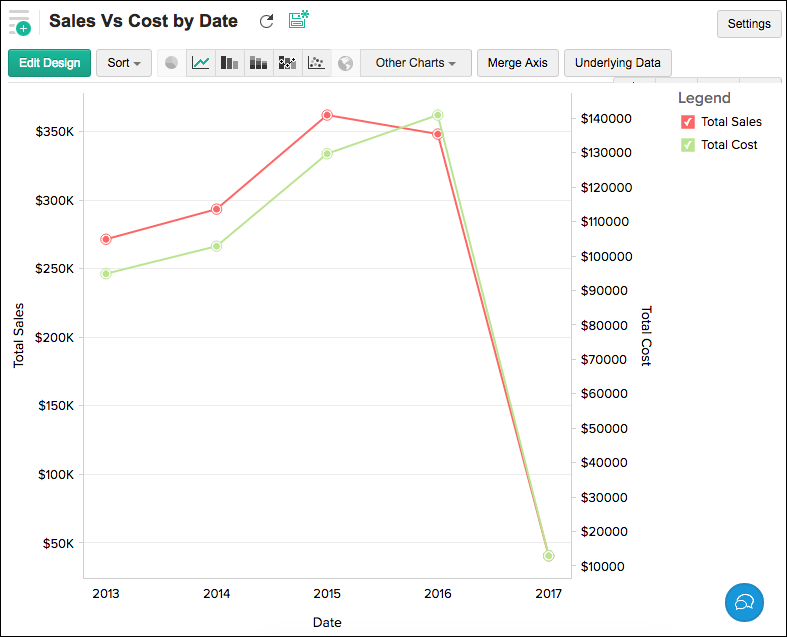This screenshot has height=637, width=787.
Task: Click the 2015 Total Sales data point
Action: 327,115
